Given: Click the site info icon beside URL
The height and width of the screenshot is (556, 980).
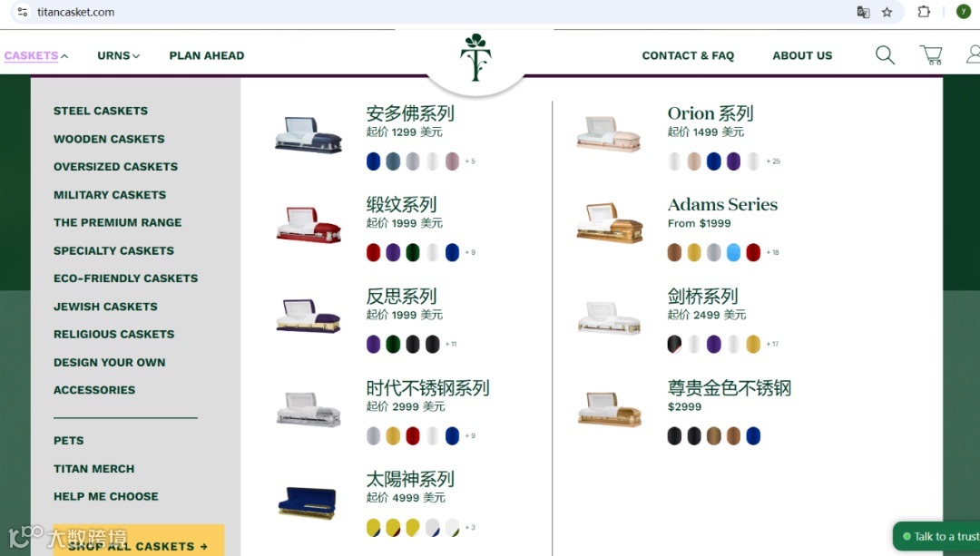Looking at the screenshot, I should (x=23, y=12).
